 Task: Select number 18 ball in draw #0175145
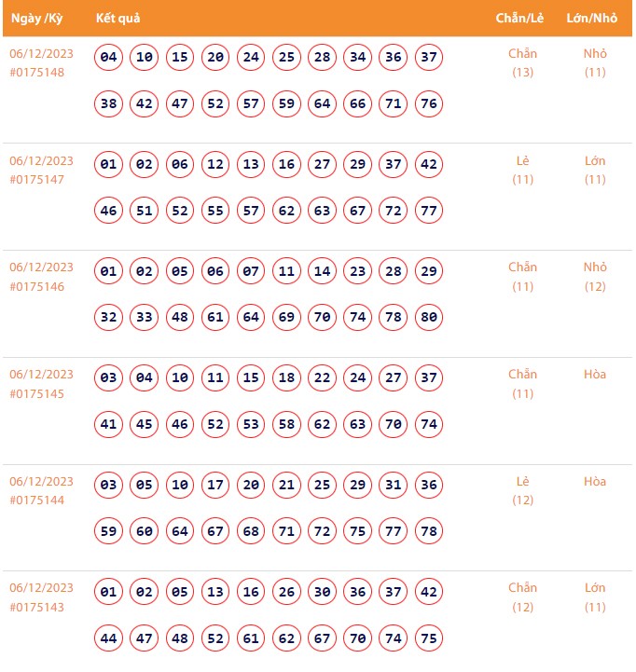point(286,378)
